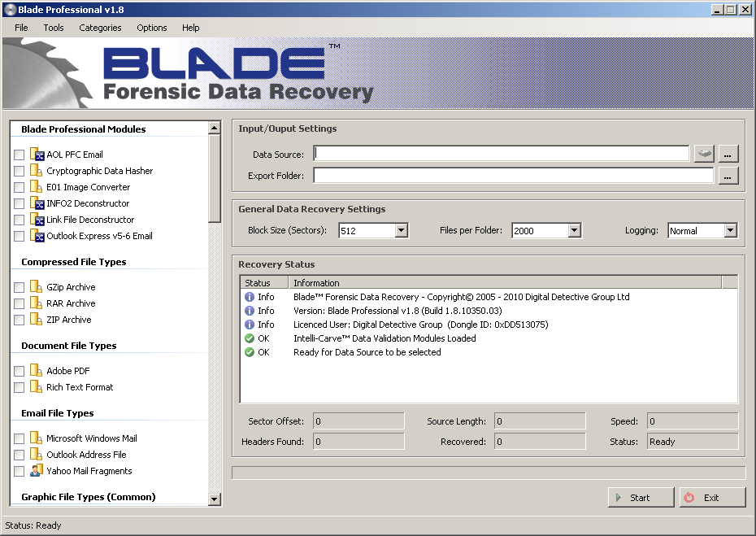Click the Information column header

click(x=505, y=283)
